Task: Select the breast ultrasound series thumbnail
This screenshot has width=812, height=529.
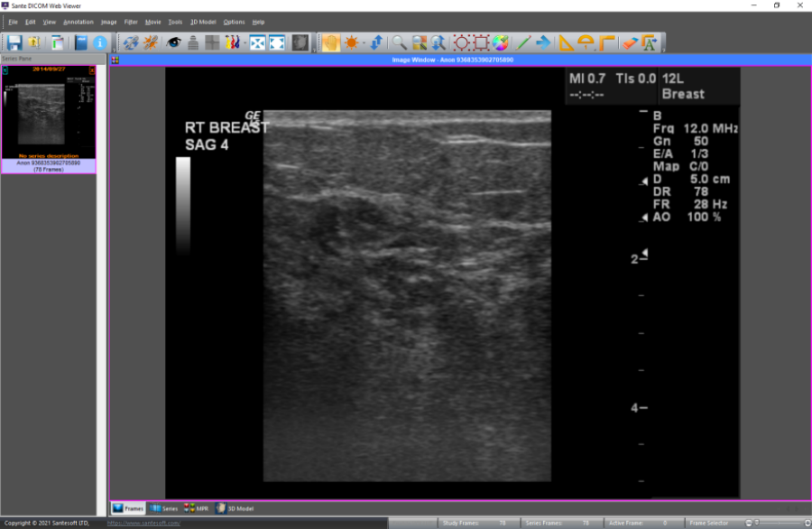Action: 49,110
